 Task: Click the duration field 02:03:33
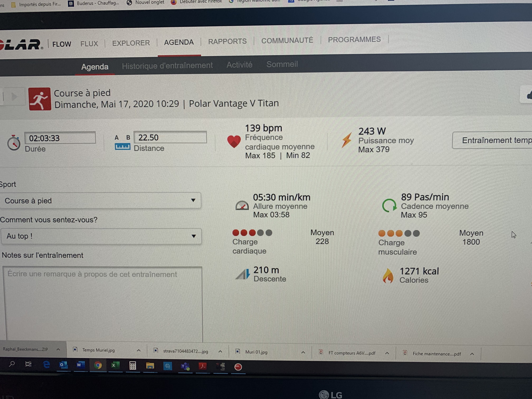60,138
